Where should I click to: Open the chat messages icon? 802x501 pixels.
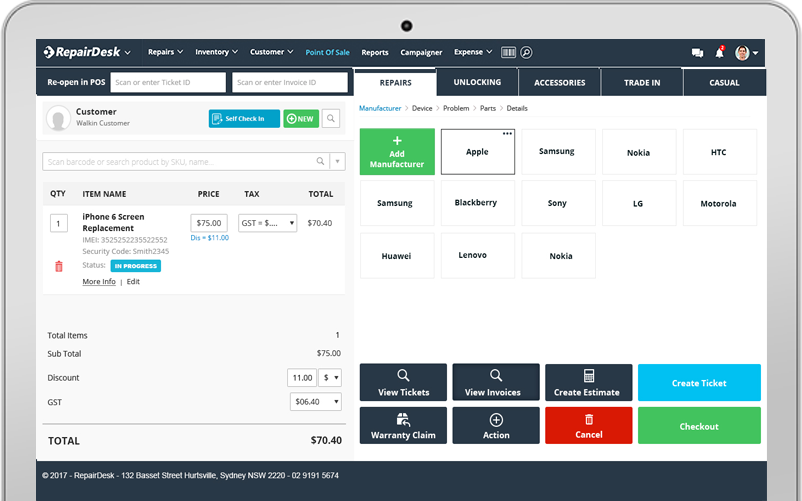[x=697, y=53]
